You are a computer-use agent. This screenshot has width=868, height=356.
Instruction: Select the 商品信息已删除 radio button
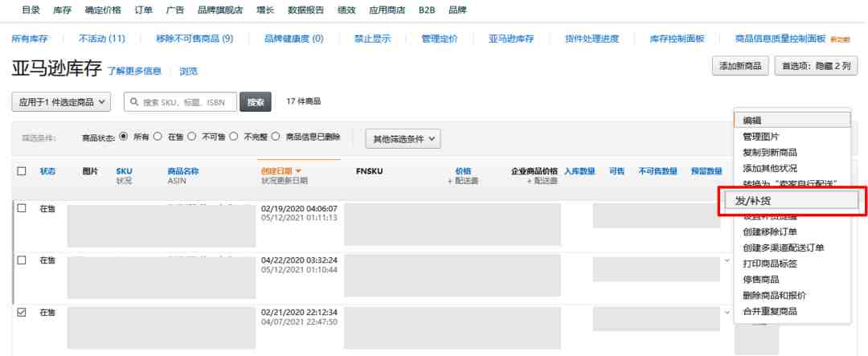point(276,136)
